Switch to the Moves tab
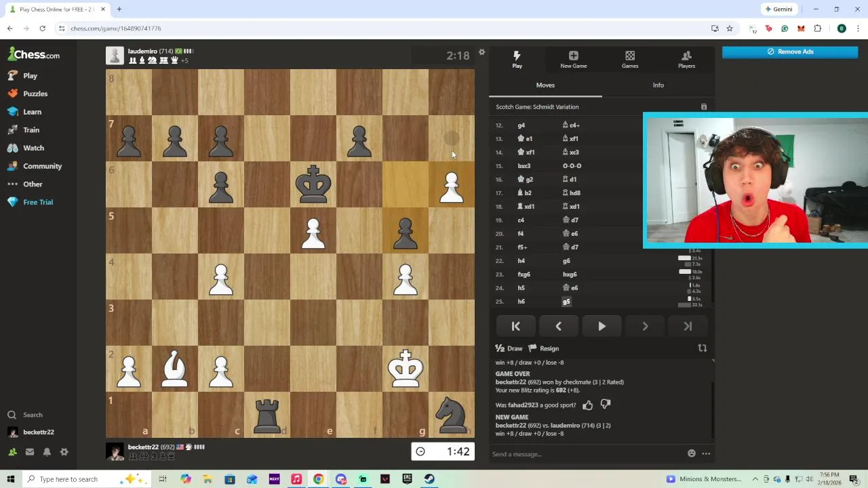 (545, 85)
